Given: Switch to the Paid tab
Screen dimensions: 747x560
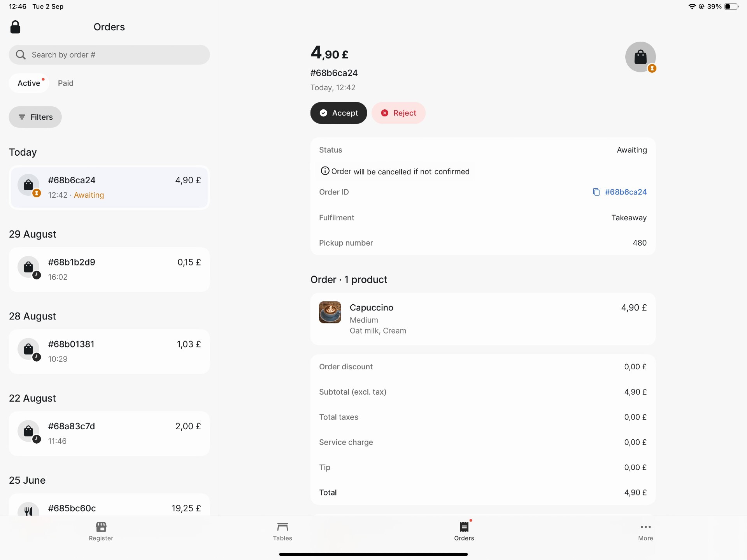Looking at the screenshot, I should [x=65, y=83].
